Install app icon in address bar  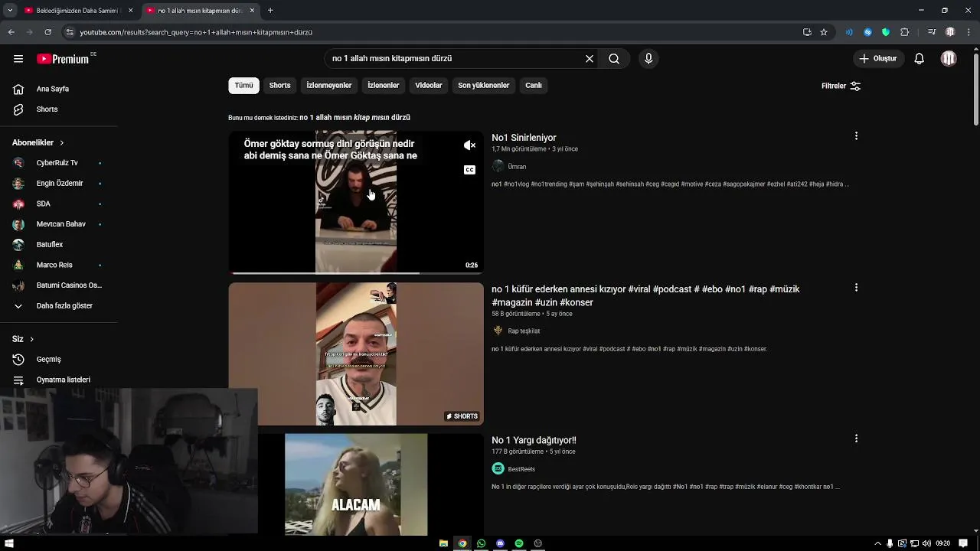(x=807, y=32)
